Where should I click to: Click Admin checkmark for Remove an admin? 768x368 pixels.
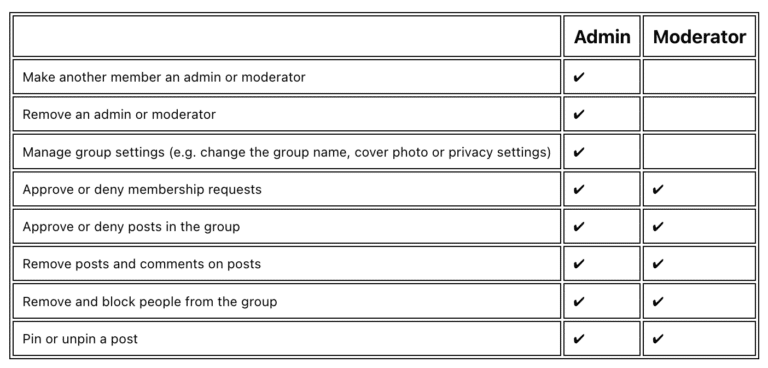point(579,114)
